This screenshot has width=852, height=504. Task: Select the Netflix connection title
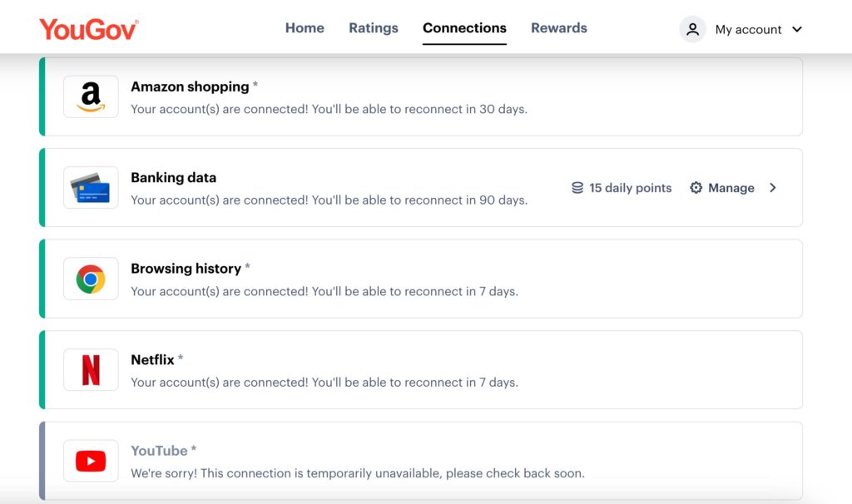click(x=152, y=359)
